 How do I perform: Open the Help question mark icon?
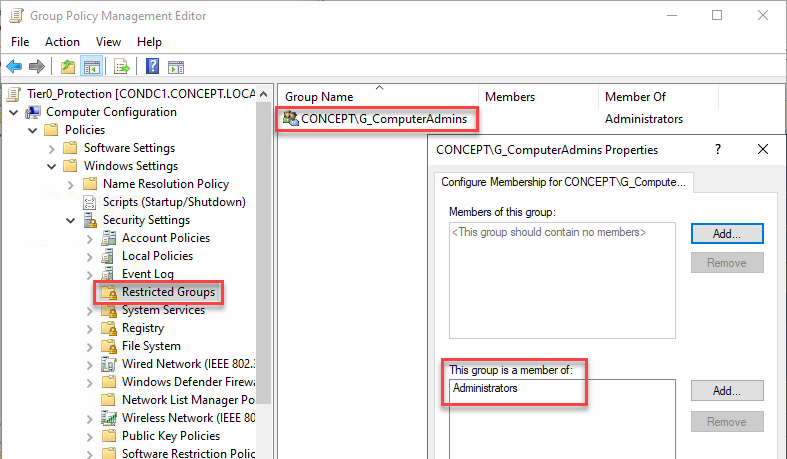[x=152, y=66]
